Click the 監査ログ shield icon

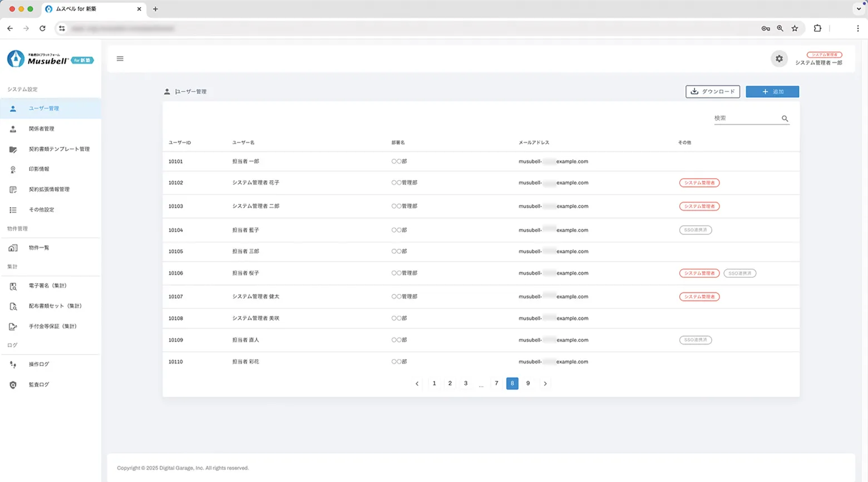(13, 385)
